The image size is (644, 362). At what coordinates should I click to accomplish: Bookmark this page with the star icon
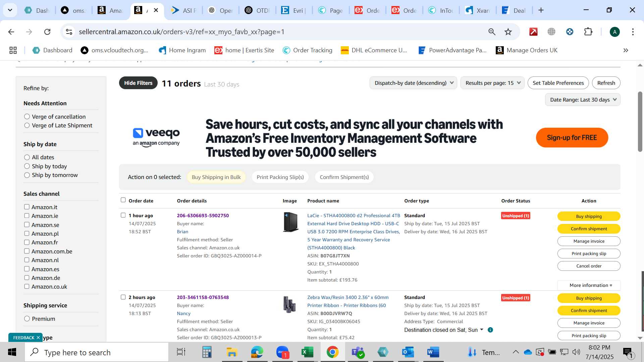coord(508,32)
